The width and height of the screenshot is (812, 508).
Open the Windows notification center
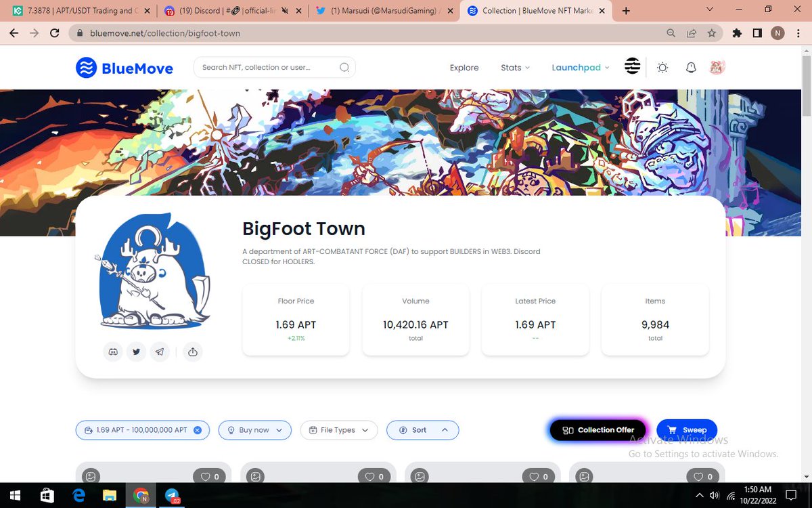tap(791, 496)
